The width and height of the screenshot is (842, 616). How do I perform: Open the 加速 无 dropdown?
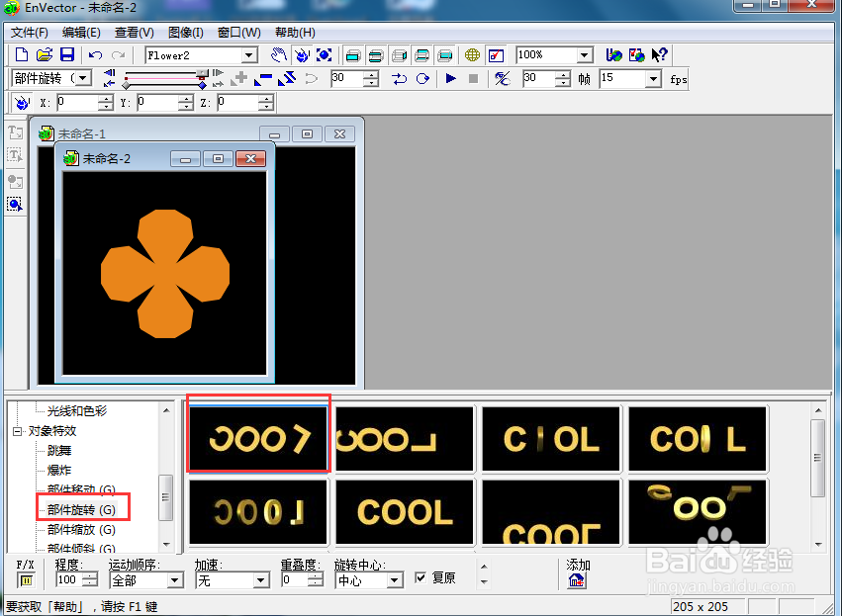(x=261, y=580)
